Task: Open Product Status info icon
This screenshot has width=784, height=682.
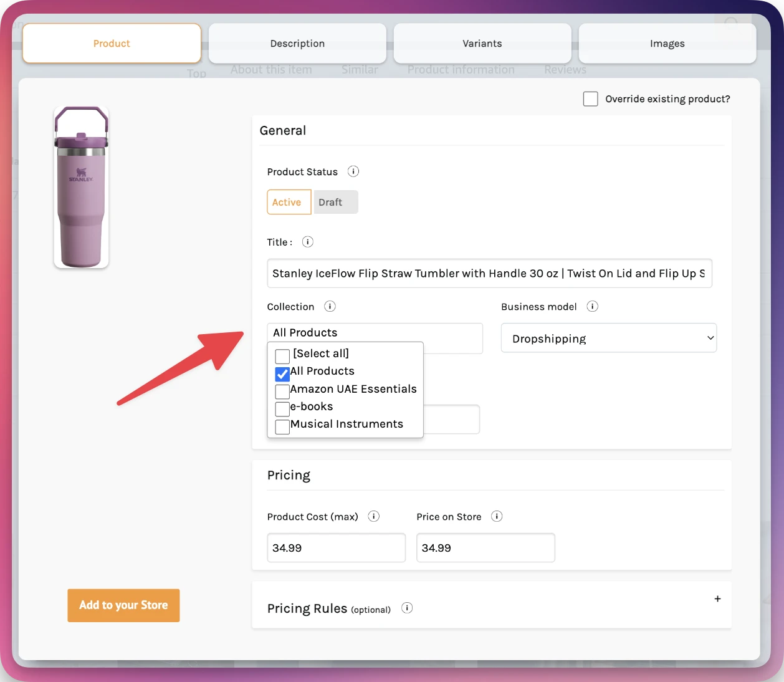Action: click(353, 171)
